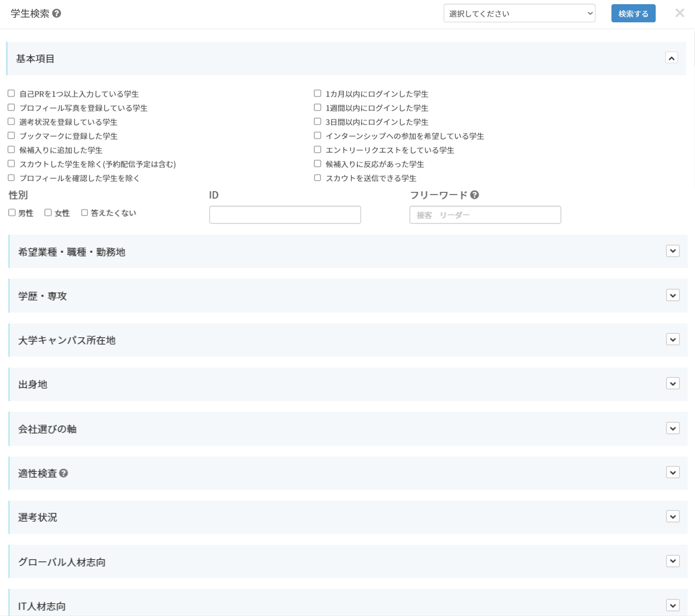Click the 大学キャンパス所在地 heading text
This screenshot has width=695, height=616.
[x=67, y=340]
